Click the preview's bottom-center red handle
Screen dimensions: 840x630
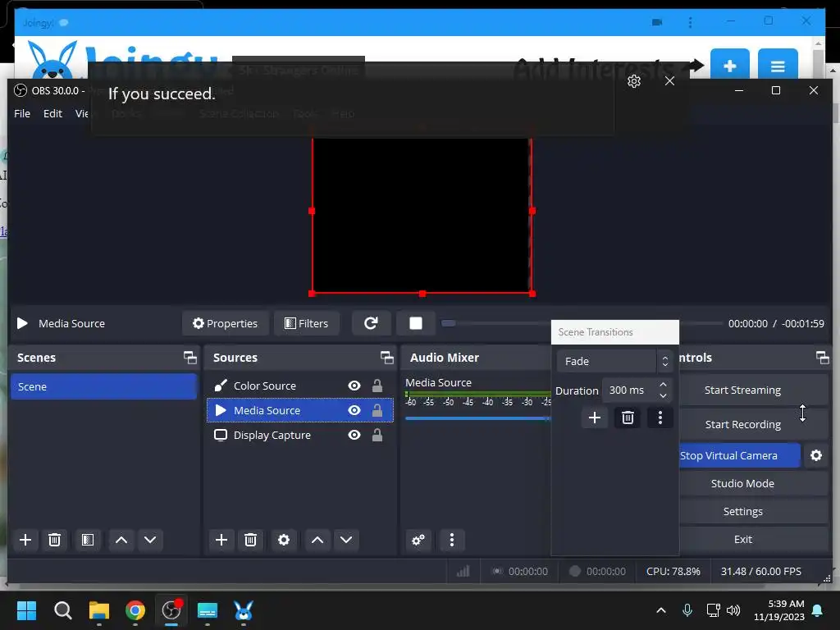pos(422,294)
